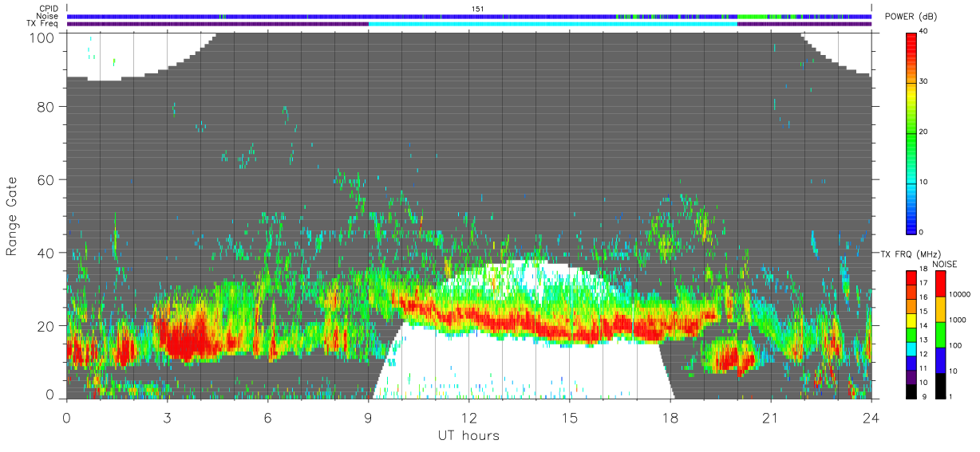Click the 3 tick on UT hours axis
This screenshot has height=452, width=980.
tap(168, 417)
